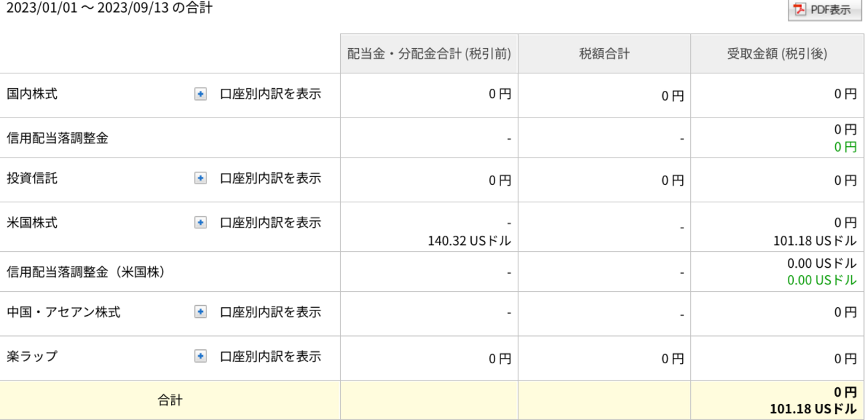Viewport: 868px width, 420px height.
Task: Click the 受取金額 (税引後) column header
Action: tap(777, 54)
